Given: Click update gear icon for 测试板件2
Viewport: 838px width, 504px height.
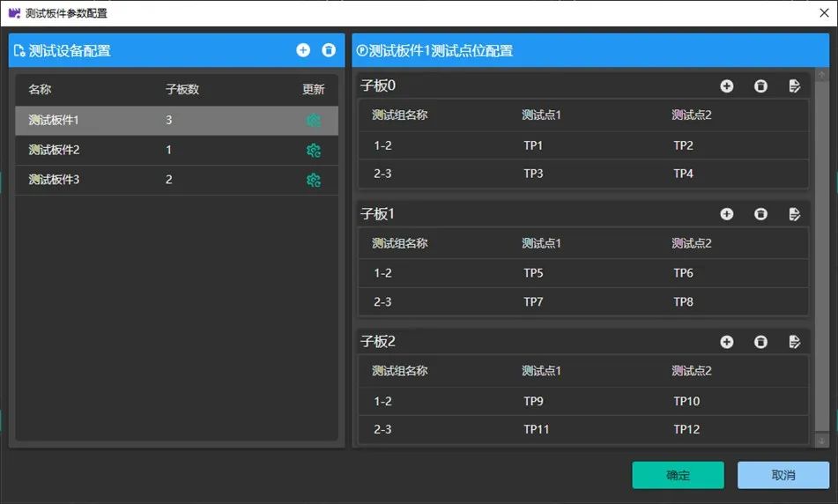Looking at the screenshot, I should [313, 151].
